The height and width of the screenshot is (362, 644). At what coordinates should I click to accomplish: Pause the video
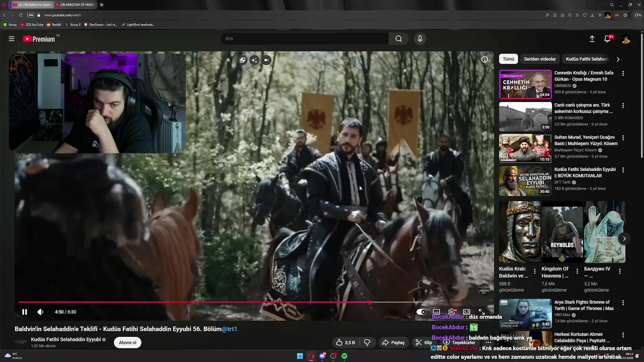24,312
